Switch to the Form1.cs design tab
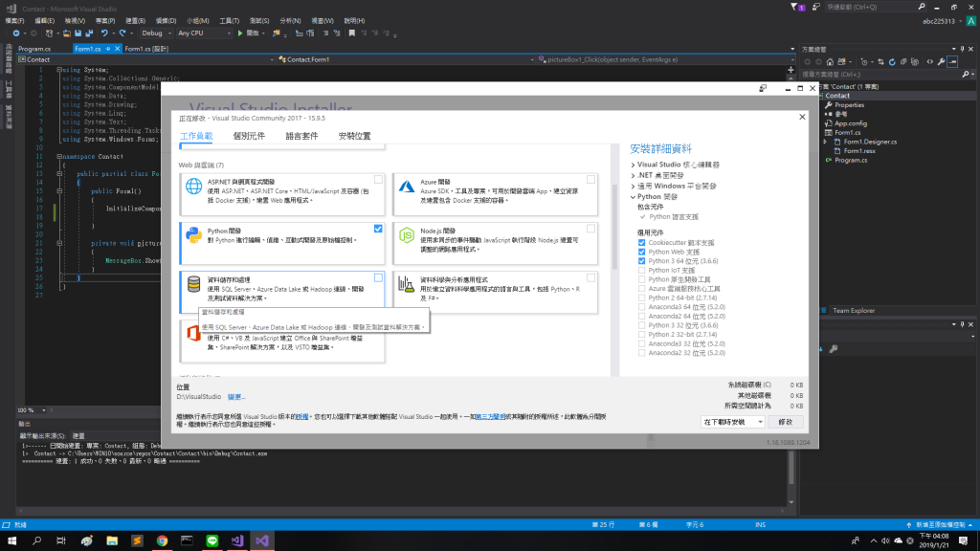The width and height of the screenshot is (980, 551). click(x=146, y=49)
